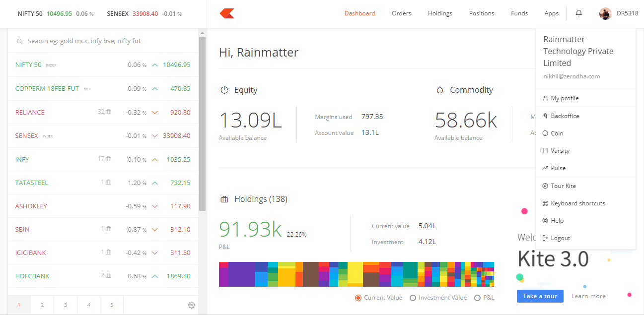Click the magnifier icon in the search box
The width and height of the screenshot is (644, 315).
point(19,41)
